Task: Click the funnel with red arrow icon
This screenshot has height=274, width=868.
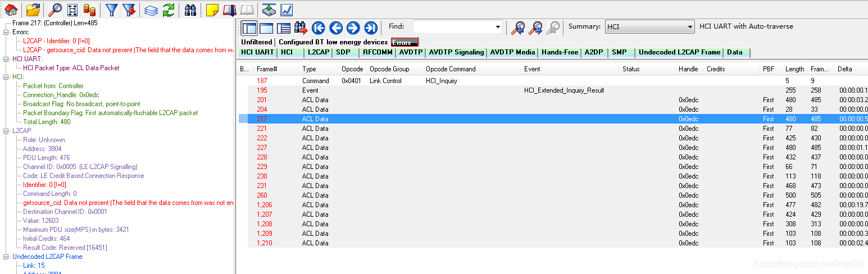Action: pos(129,9)
